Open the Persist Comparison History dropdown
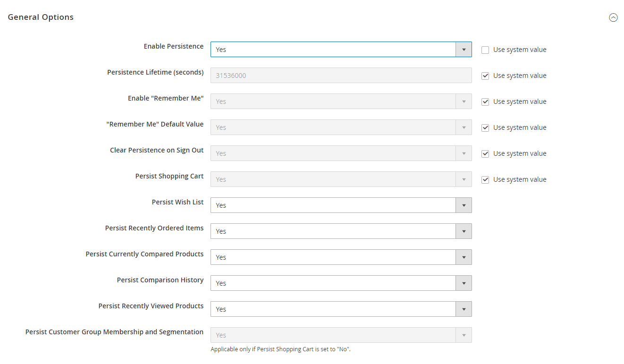The image size is (624, 364). coord(341,283)
